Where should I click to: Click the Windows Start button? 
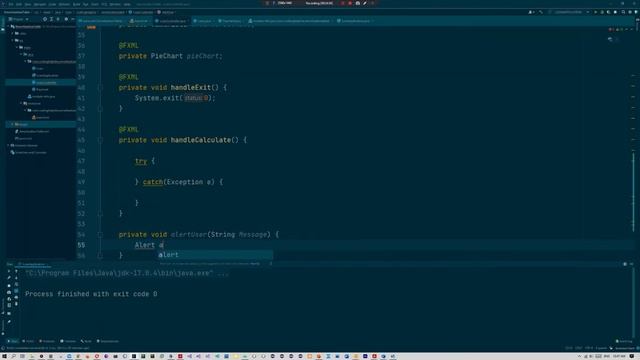(4, 356)
